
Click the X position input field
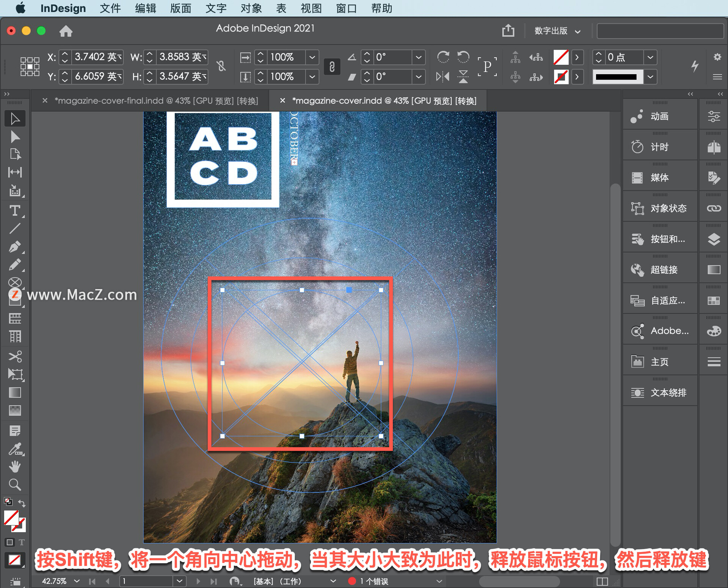coord(97,57)
